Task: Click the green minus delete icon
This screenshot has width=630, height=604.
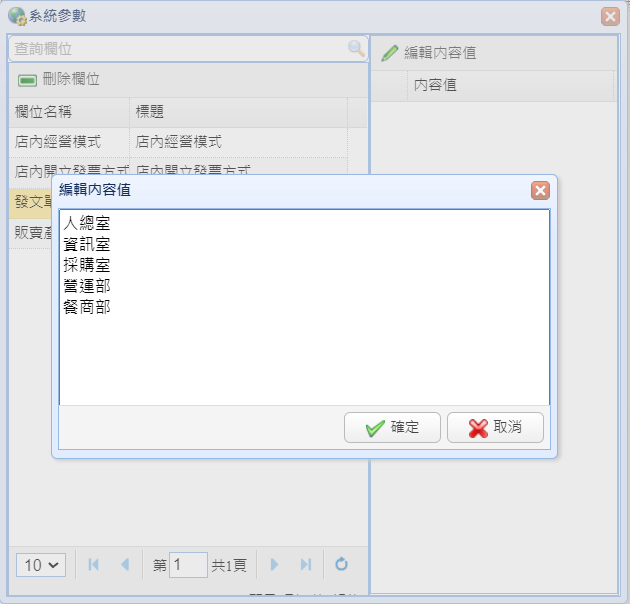Action: click(27, 80)
